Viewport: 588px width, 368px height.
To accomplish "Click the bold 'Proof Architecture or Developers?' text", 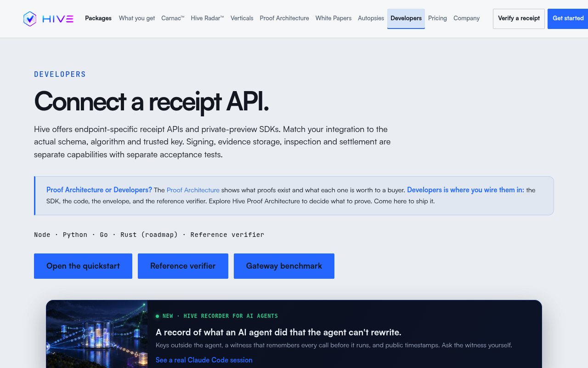I will [x=99, y=190].
